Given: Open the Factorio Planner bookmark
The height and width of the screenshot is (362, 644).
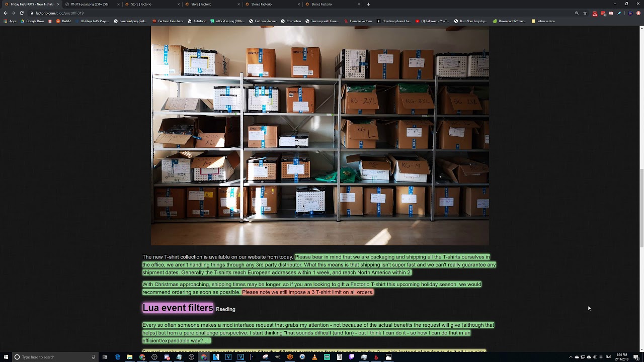Looking at the screenshot, I should [x=263, y=21].
